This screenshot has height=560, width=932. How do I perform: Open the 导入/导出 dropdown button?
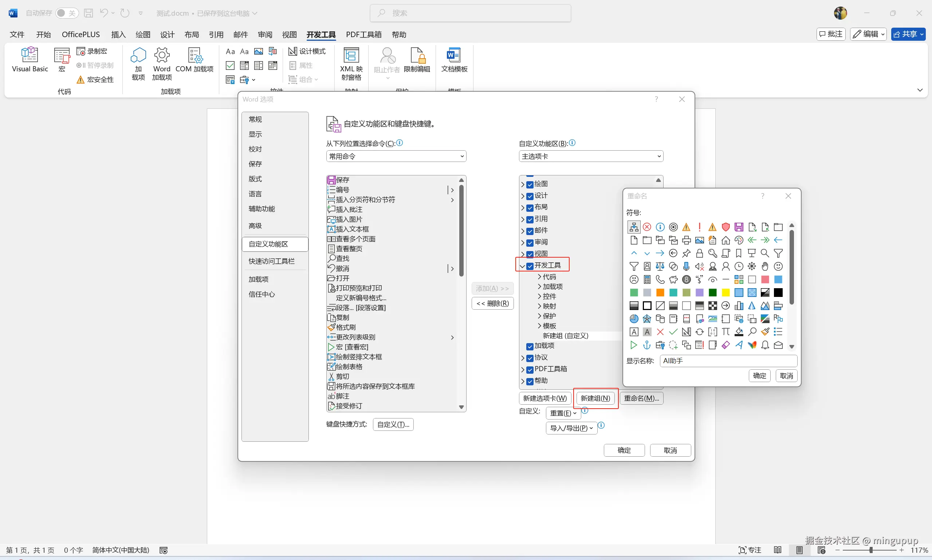point(571,428)
